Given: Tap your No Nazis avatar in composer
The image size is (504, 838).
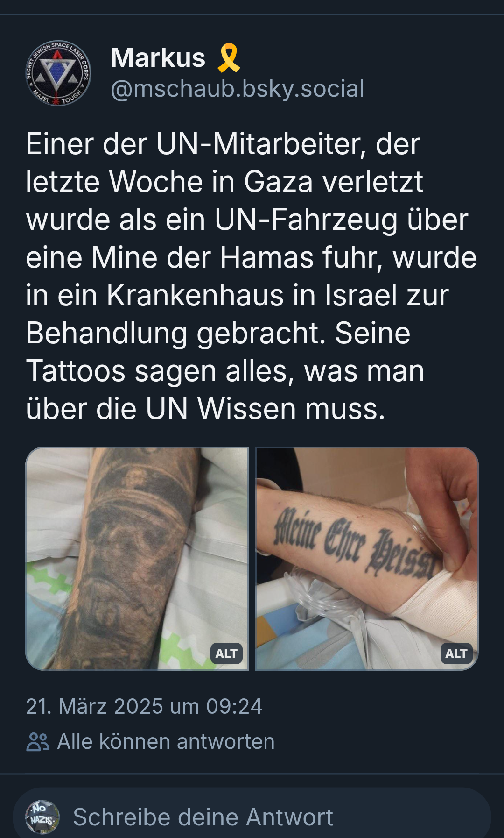Looking at the screenshot, I should [42, 817].
